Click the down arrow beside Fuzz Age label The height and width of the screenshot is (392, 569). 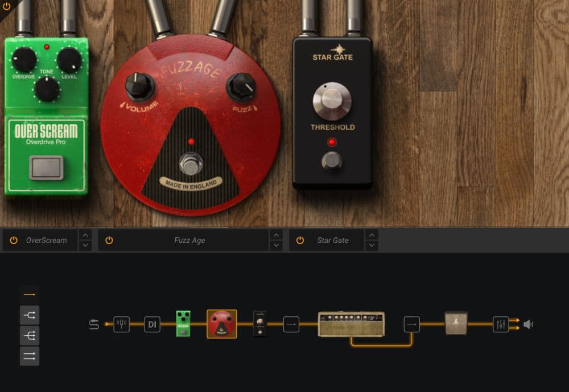point(276,245)
